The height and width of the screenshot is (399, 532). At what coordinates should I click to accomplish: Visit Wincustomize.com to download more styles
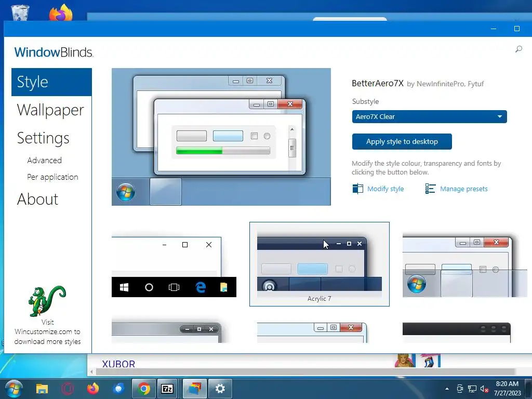click(x=47, y=332)
